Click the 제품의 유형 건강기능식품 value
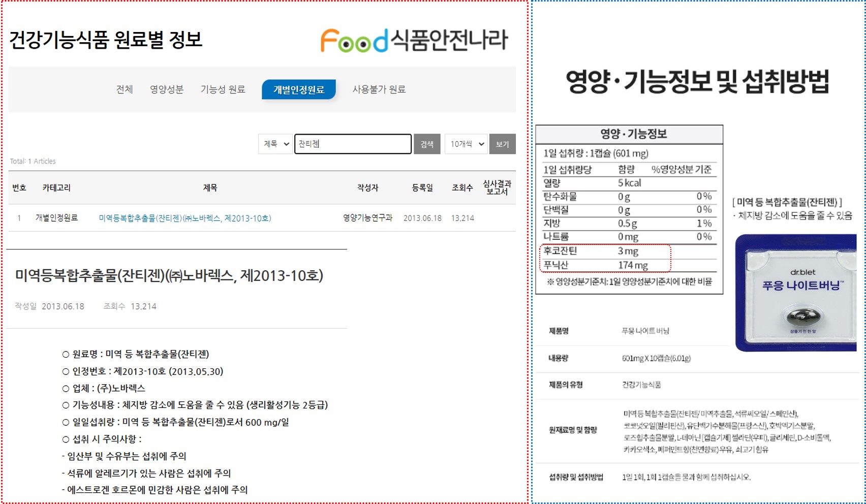The width and height of the screenshot is (866, 504). [x=641, y=385]
